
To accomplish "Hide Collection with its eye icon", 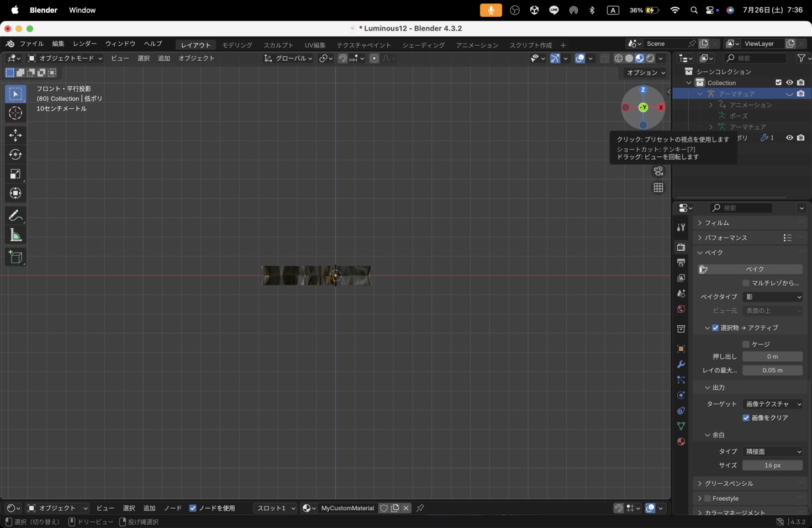I will [x=789, y=83].
